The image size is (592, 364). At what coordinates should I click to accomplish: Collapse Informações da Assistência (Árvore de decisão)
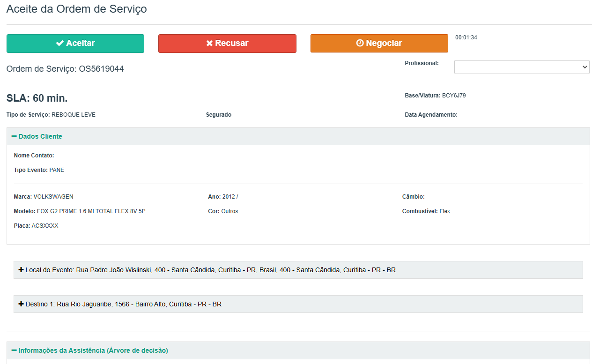coord(93,350)
